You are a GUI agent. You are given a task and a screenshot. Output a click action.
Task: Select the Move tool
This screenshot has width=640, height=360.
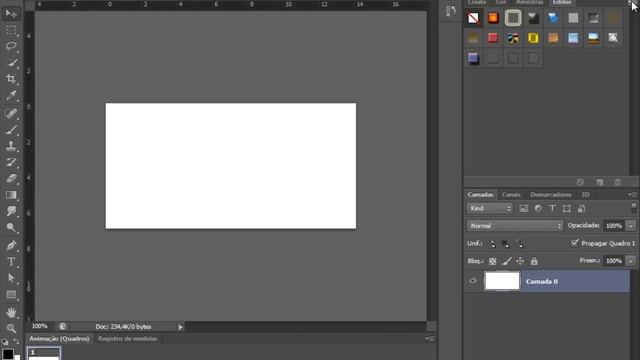coord(11,13)
